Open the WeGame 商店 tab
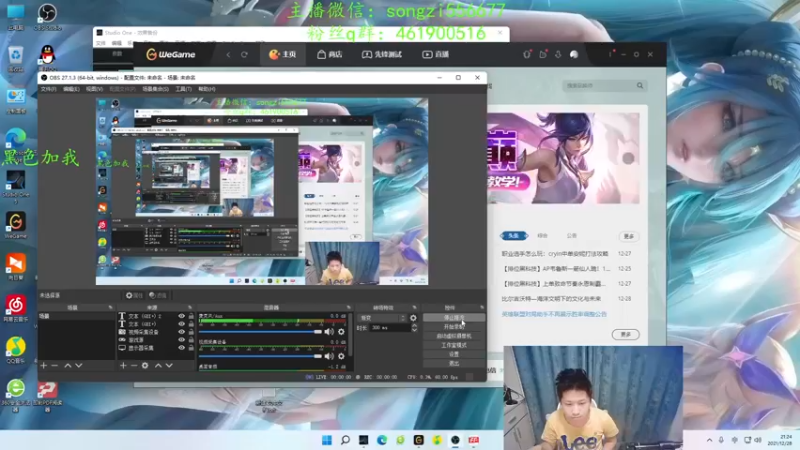Screen dimensions: 800x450 click(x=330, y=54)
